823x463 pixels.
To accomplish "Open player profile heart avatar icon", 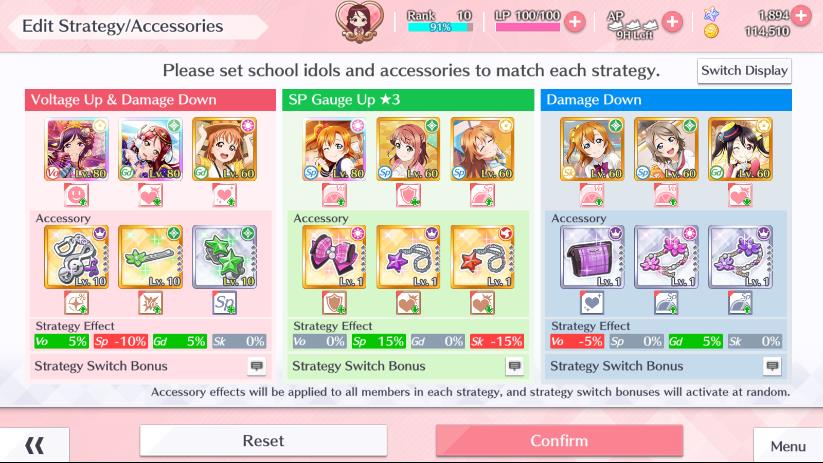I will pyautogui.click(x=360, y=23).
